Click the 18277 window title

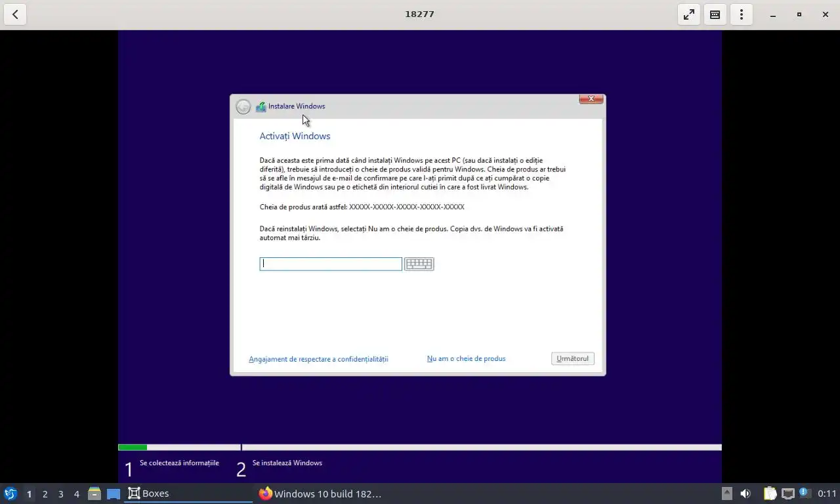tap(419, 14)
